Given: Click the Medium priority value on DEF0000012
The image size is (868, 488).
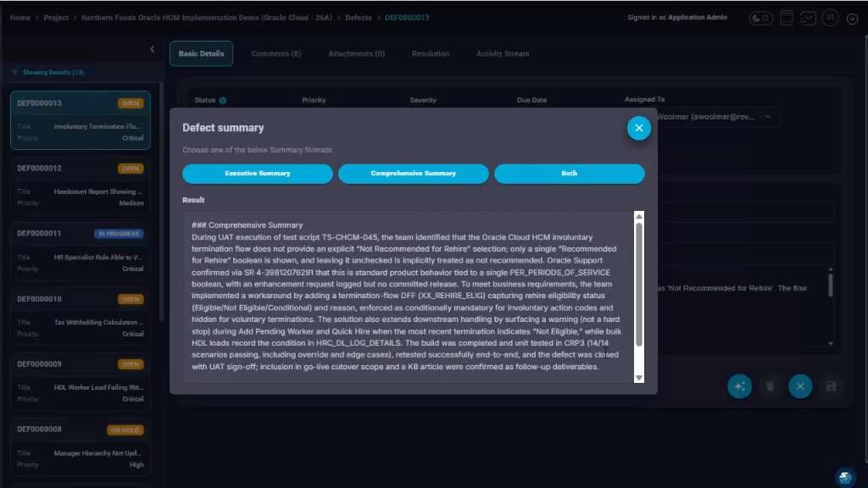Looking at the screenshot, I should [131, 203].
